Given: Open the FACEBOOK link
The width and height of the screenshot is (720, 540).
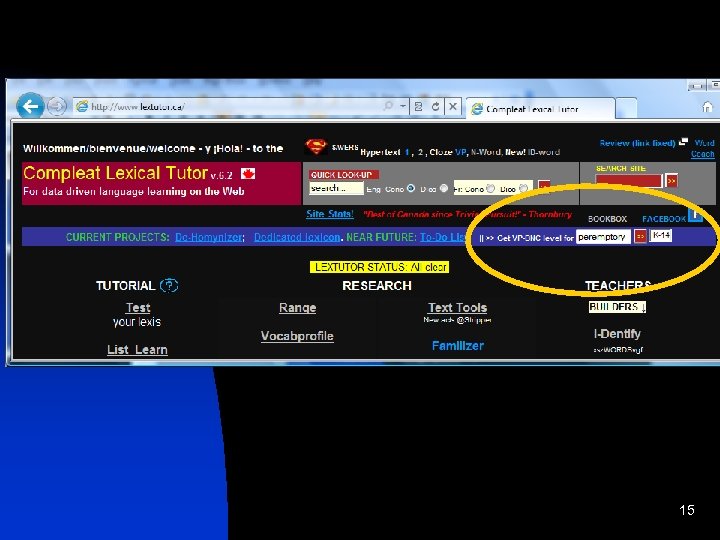Looking at the screenshot, I should (x=664, y=219).
